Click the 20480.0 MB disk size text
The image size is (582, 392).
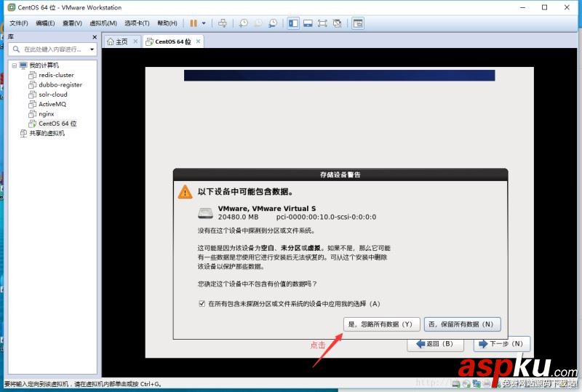238,217
